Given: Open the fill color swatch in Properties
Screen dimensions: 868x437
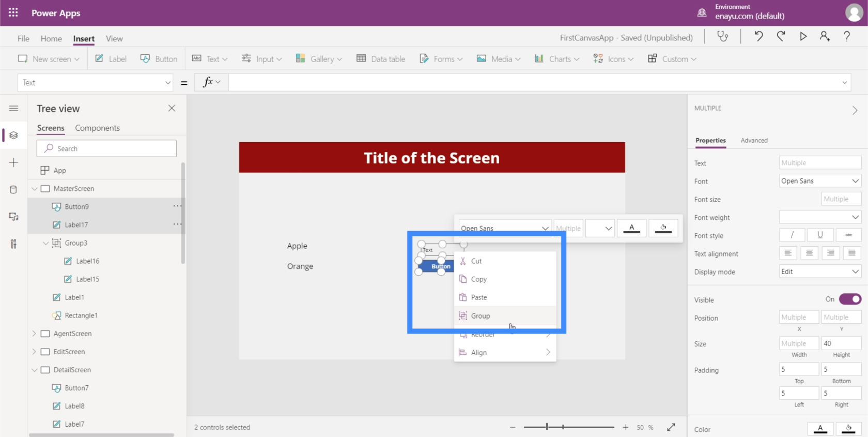Looking at the screenshot, I should (x=848, y=429).
